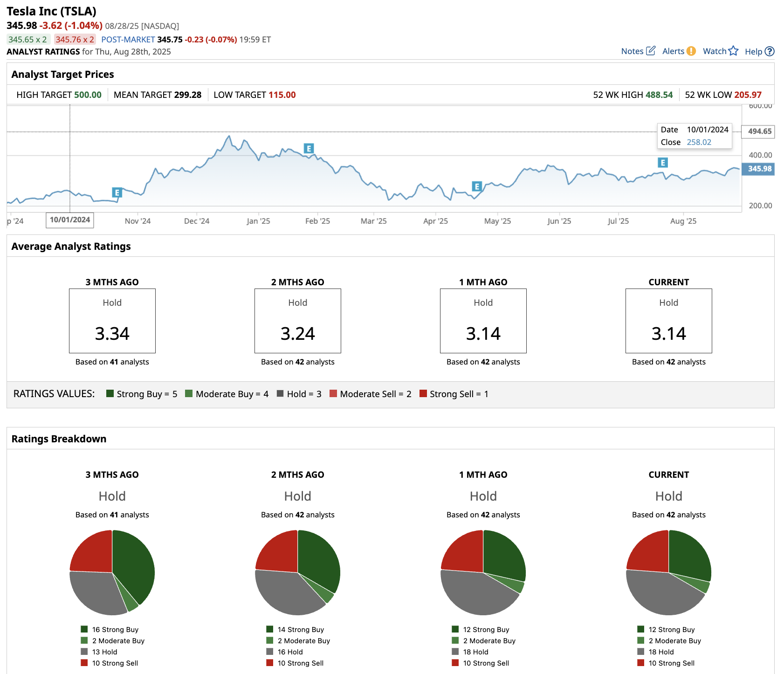Viewport: 784px width, 674px height.
Task: Click the Tesla Inc (TSLA) title
Action: (51, 11)
